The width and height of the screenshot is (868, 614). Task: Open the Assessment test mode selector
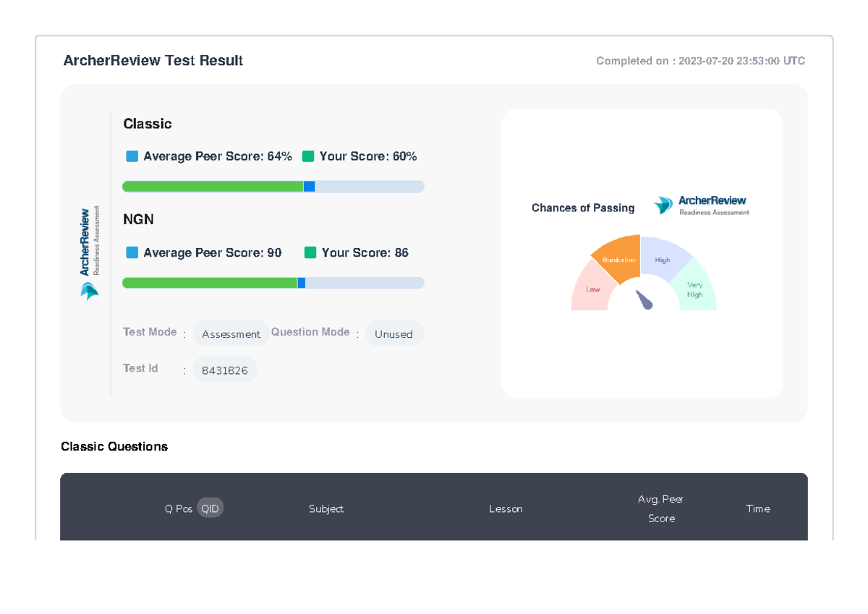point(231,333)
